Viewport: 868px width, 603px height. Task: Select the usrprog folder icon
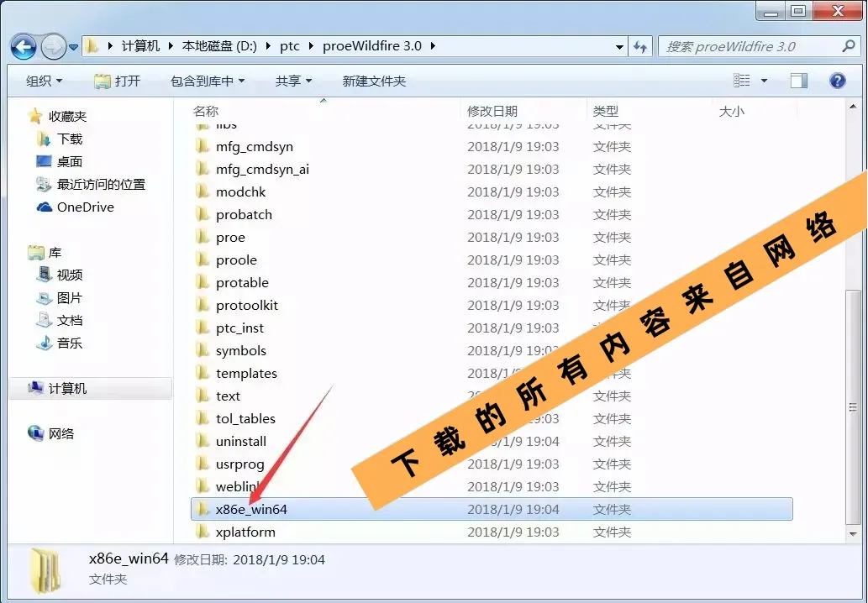coord(203,464)
